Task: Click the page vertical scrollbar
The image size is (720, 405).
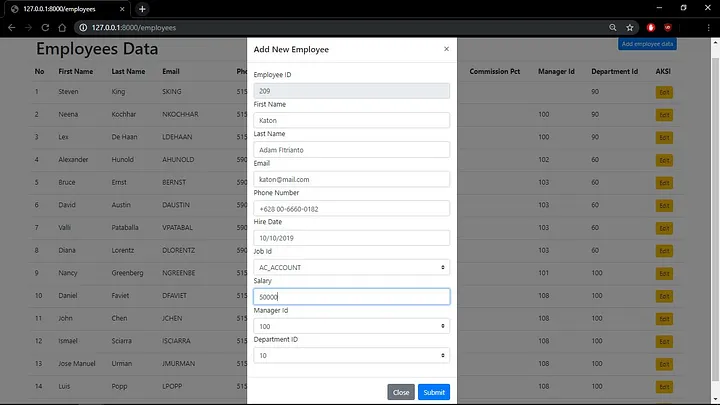Action: pyautogui.click(x=715, y=220)
